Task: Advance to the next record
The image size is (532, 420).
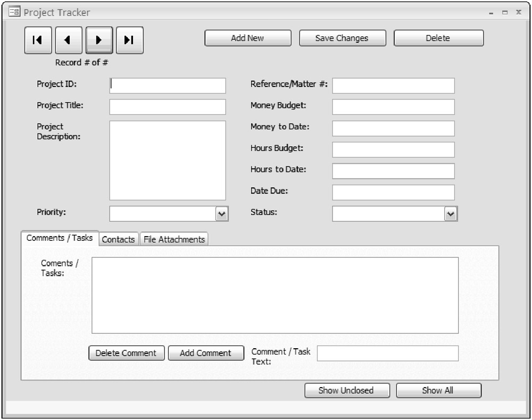Action: pos(99,40)
